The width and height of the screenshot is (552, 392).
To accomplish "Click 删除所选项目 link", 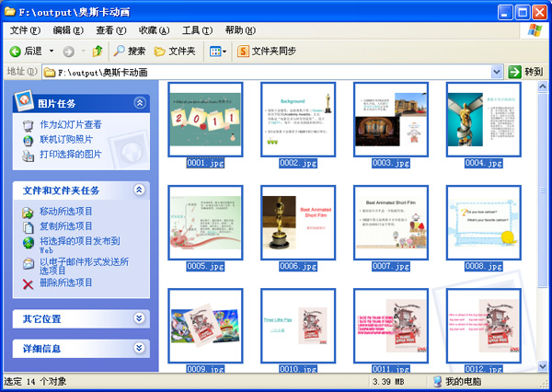I will click(x=66, y=282).
